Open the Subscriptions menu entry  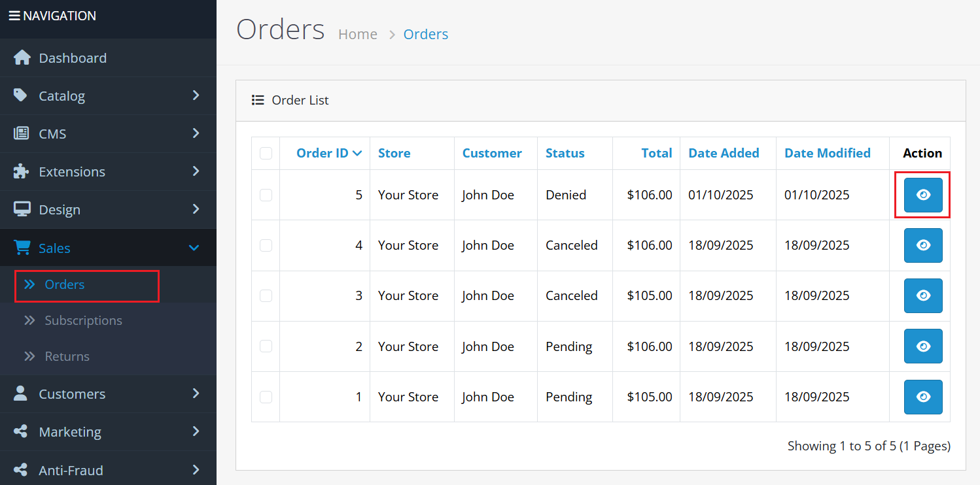tap(82, 320)
